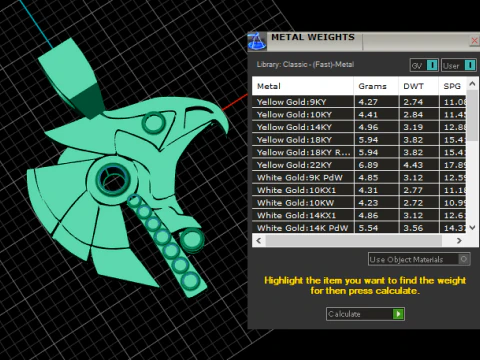Viewport: 480px width, 360px height.
Task: Click grams value 4.85
Action: click(x=368, y=178)
